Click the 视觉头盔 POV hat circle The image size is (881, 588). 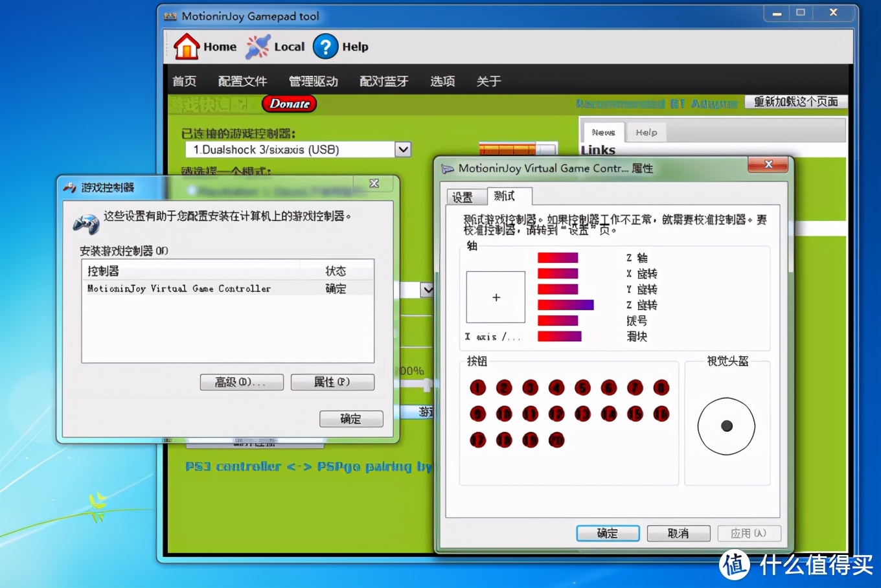(726, 425)
